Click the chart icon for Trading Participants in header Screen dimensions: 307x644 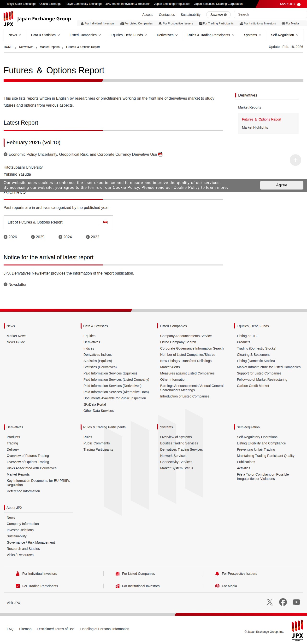pyautogui.click(x=201, y=23)
